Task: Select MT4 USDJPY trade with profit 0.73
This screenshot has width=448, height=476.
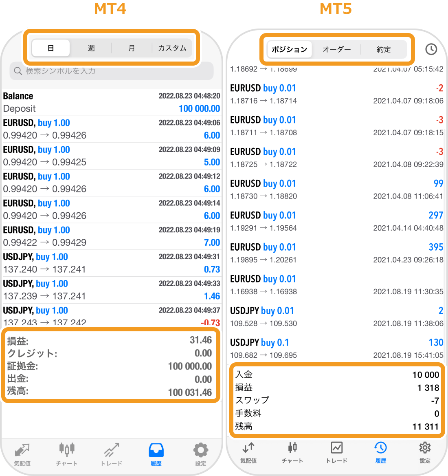Action: tap(112, 263)
